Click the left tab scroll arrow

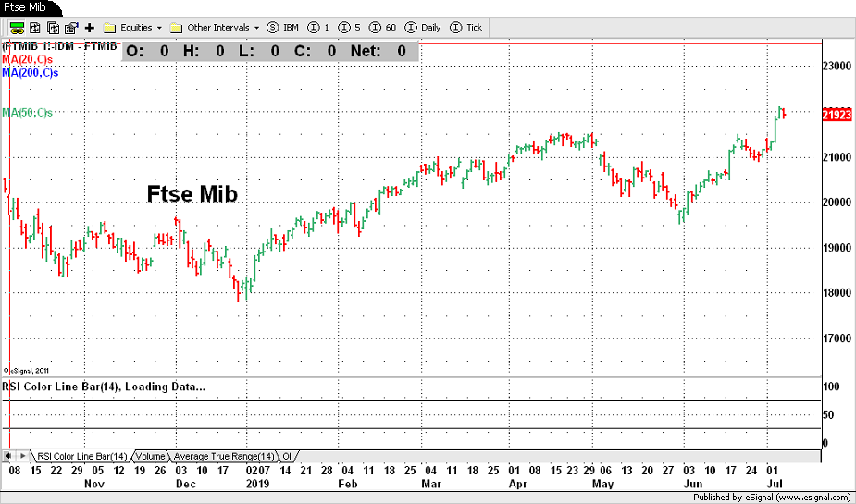click(8, 456)
